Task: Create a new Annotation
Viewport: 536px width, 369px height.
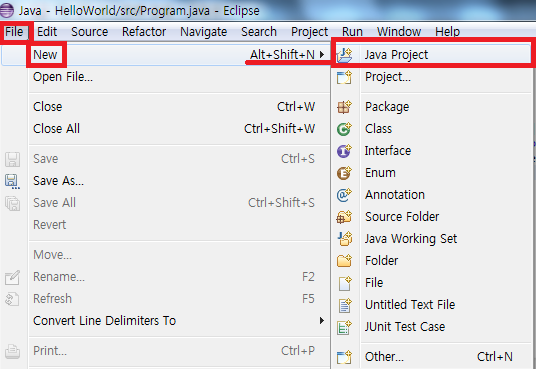Action: tap(432, 195)
